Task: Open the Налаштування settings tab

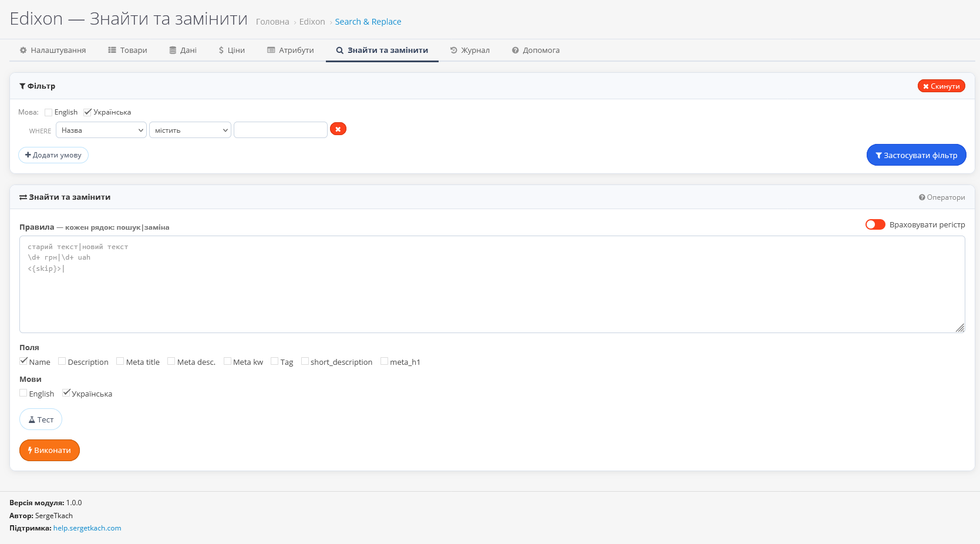Action: 53,51
